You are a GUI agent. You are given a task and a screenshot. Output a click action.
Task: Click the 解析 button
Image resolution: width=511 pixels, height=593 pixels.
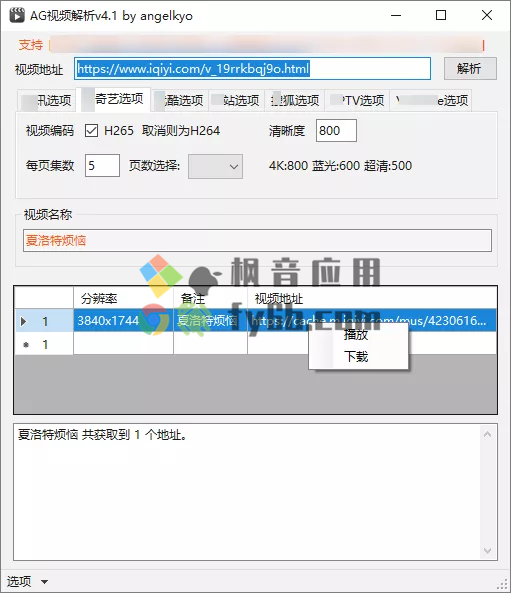pos(470,68)
